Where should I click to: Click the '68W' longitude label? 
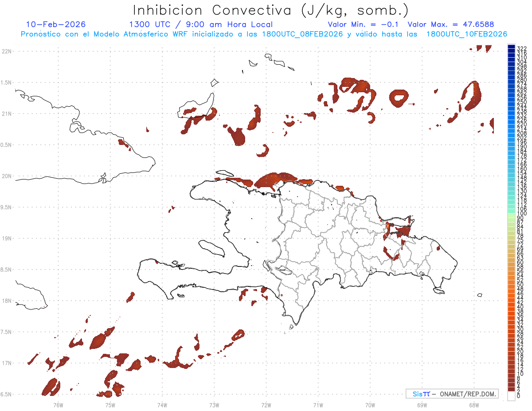pos(474,404)
